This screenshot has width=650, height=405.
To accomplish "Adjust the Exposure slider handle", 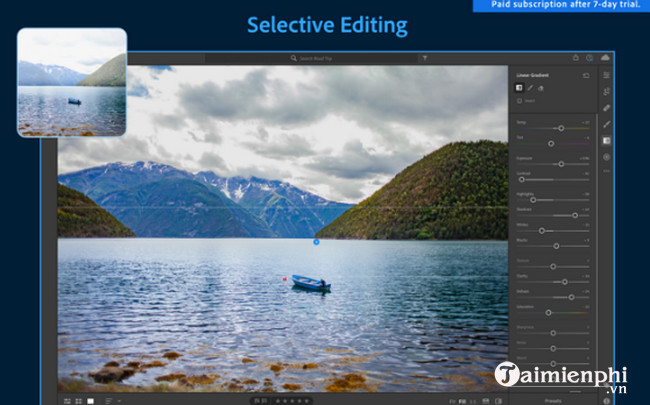I will click(561, 164).
